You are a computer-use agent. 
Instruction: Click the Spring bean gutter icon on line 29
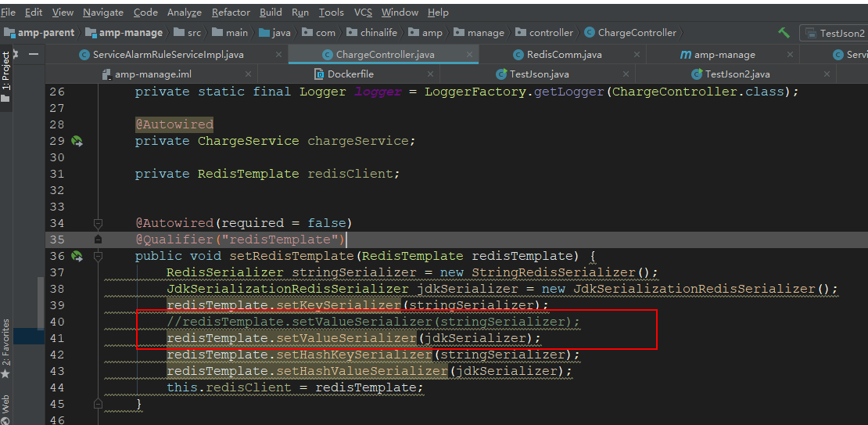pos(77,142)
